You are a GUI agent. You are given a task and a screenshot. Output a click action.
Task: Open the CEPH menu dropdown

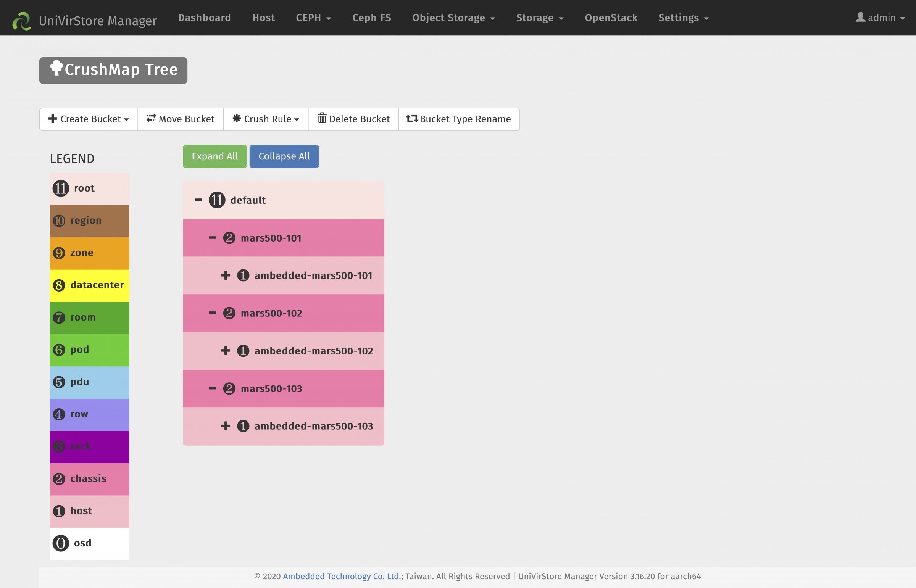click(x=313, y=18)
